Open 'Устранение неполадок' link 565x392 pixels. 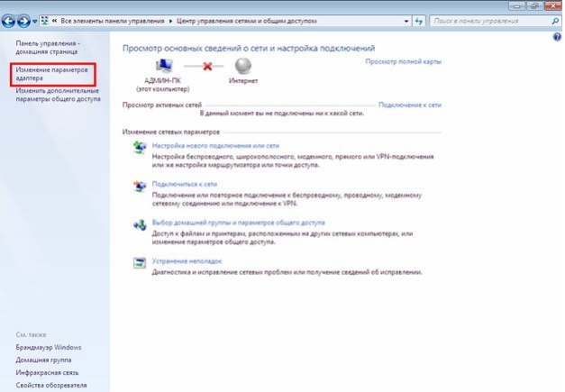pyautogui.click(x=187, y=261)
